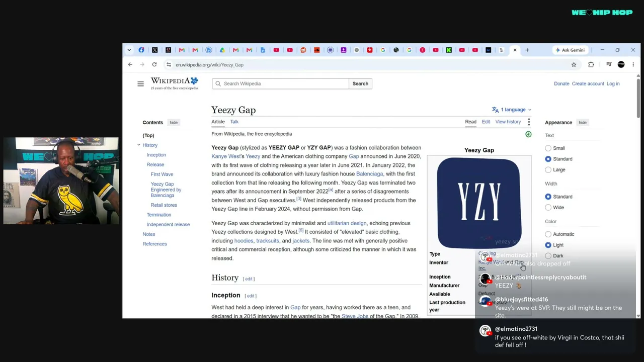The width and height of the screenshot is (644, 362).
Task: Click the Search Wikipedia input field
Action: [x=280, y=83]
